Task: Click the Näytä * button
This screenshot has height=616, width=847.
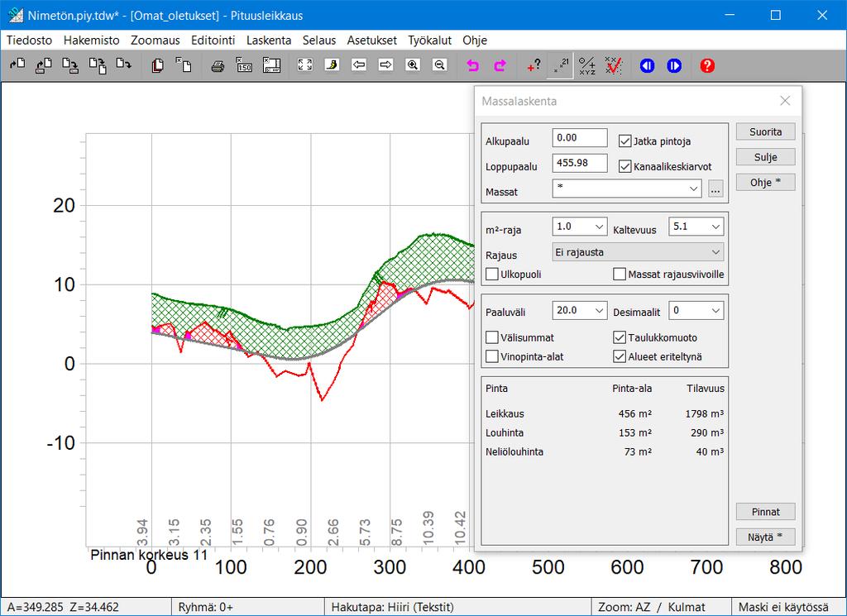Action: point(765,537)
